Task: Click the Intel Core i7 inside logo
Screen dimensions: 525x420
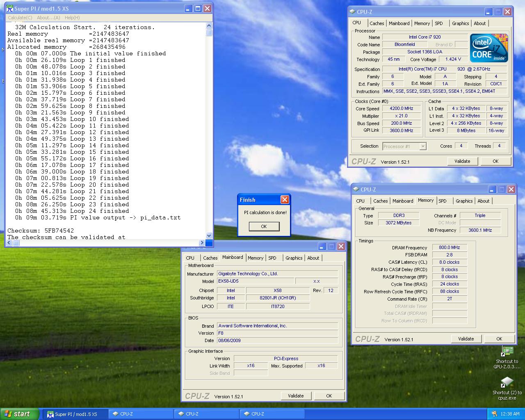Action: [489, 48]
